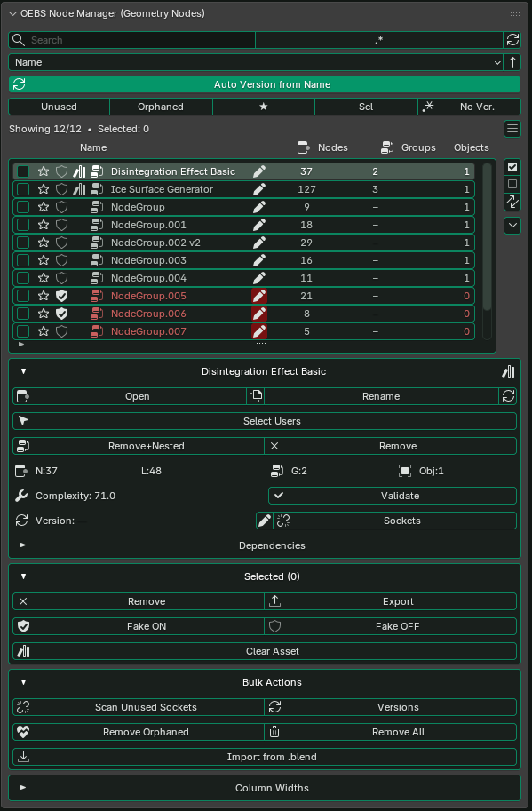Viewport: 532px width, 811px height.
Task: Toggle fake user shield on NodeGroup.007
Action: point(61,331)
